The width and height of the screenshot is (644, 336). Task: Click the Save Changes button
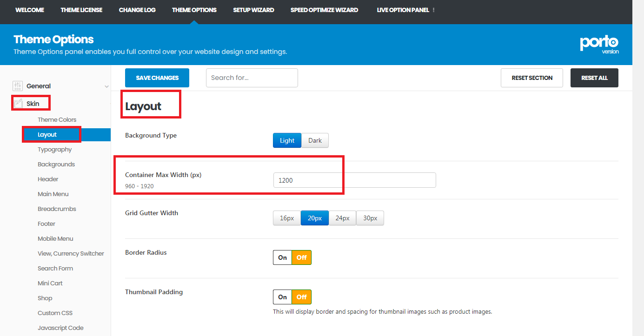tap(157, 78)
